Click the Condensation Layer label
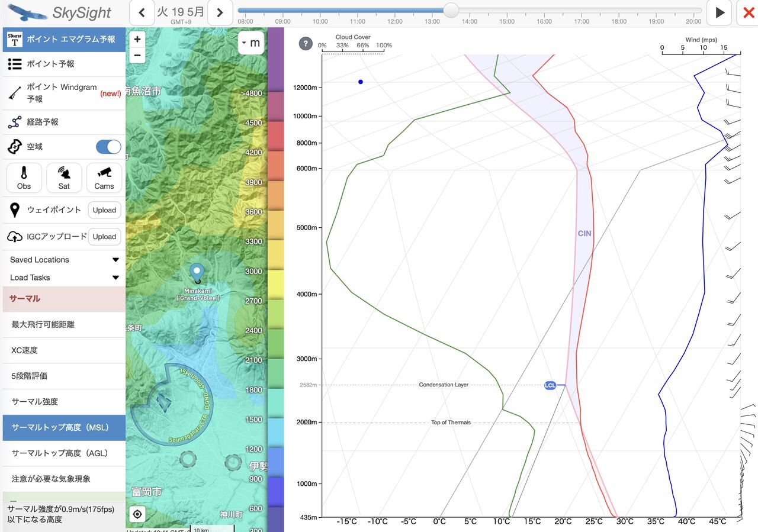The width and height of the screenshot is (758, 532). 444,385
